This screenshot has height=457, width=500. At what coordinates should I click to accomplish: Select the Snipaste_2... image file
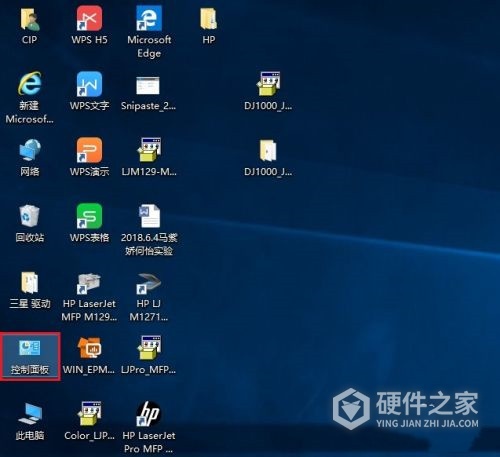(x=148, y=85)
